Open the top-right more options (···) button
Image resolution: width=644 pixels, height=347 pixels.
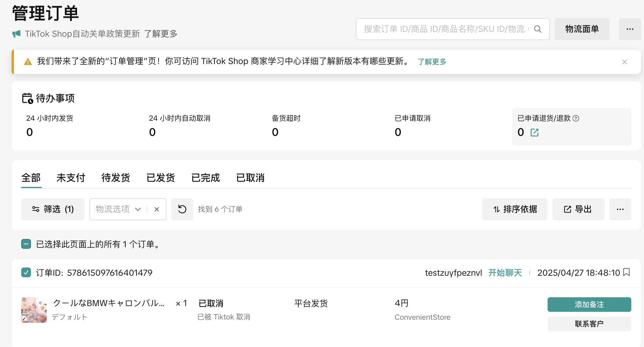coord(630,29)
